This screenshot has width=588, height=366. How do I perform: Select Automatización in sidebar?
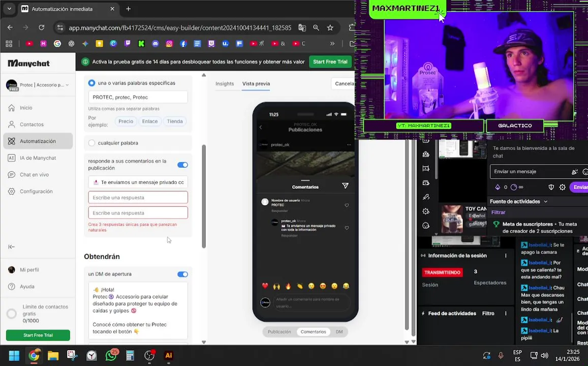pos(38,141)
